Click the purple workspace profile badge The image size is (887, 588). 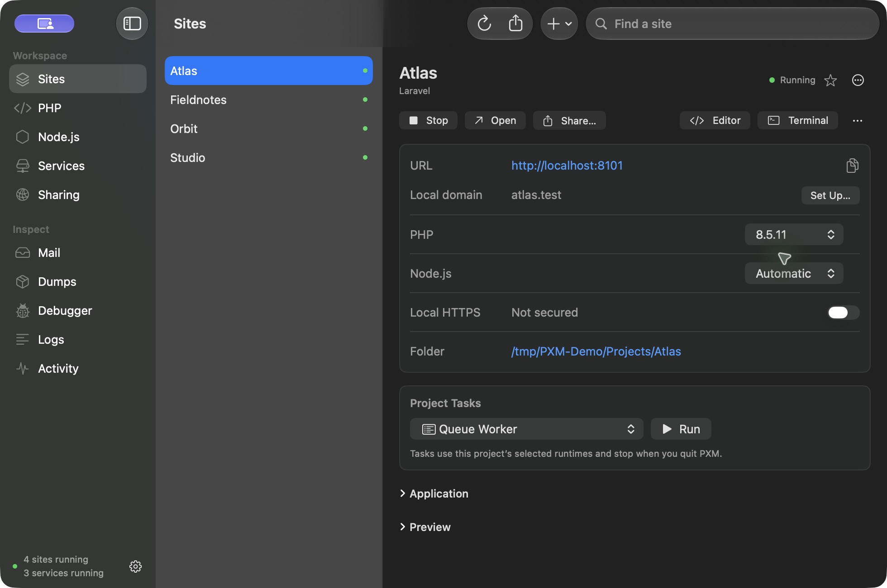pos(44,24)
